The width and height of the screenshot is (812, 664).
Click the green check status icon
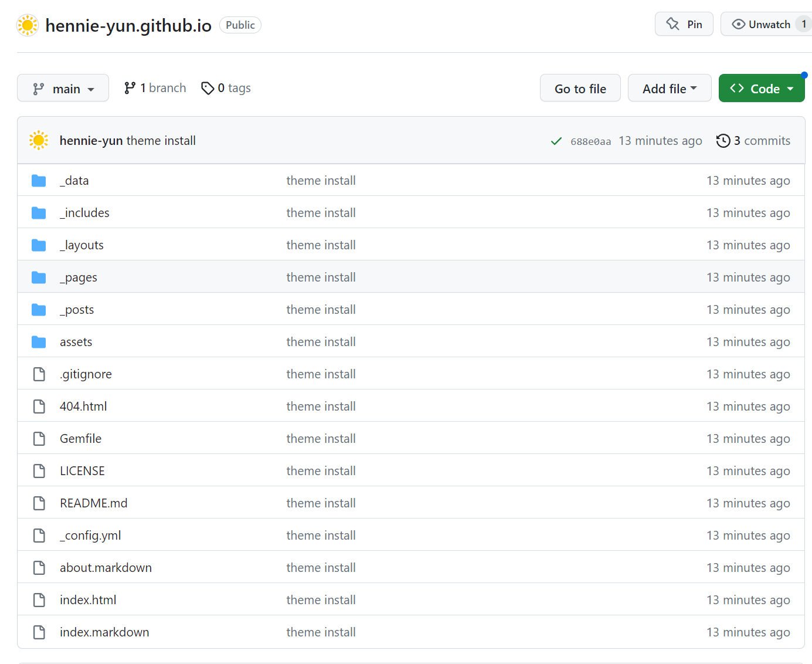click(x=556, y=141)
